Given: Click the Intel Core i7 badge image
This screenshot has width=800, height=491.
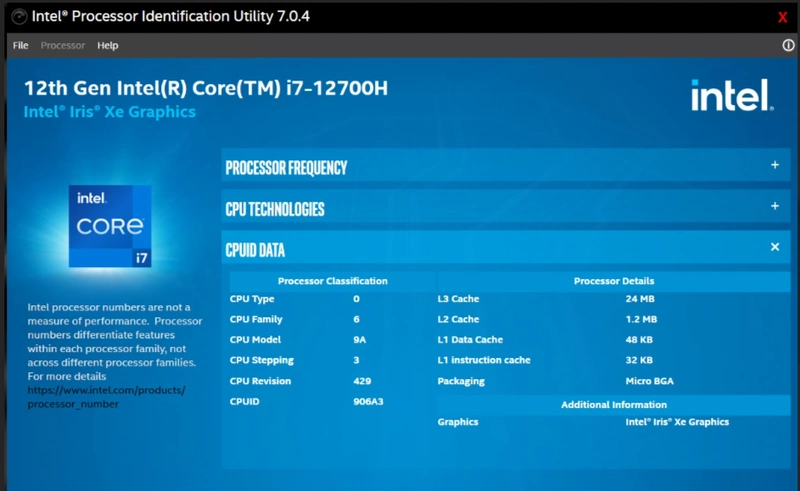Looking at the screenshot, I should pyautogui.click(x=110, y=226).
